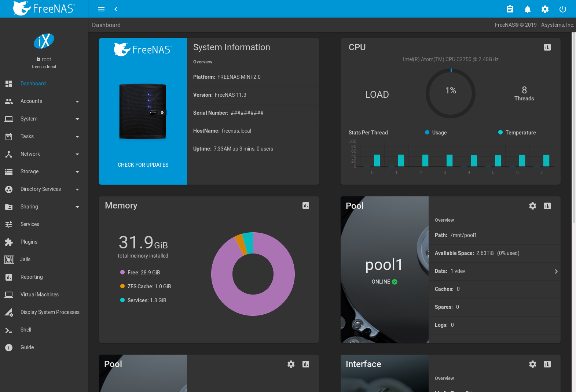This screenshot has height=392, width=576.
Task: Open Memory reports chart icon
Action: pyautogui.click(x=306, y=206)
